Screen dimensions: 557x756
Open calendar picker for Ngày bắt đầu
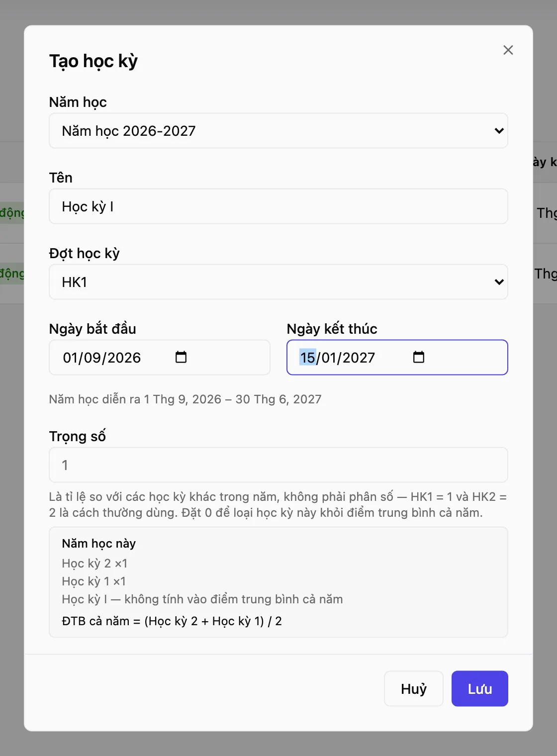tap(181, 357)
